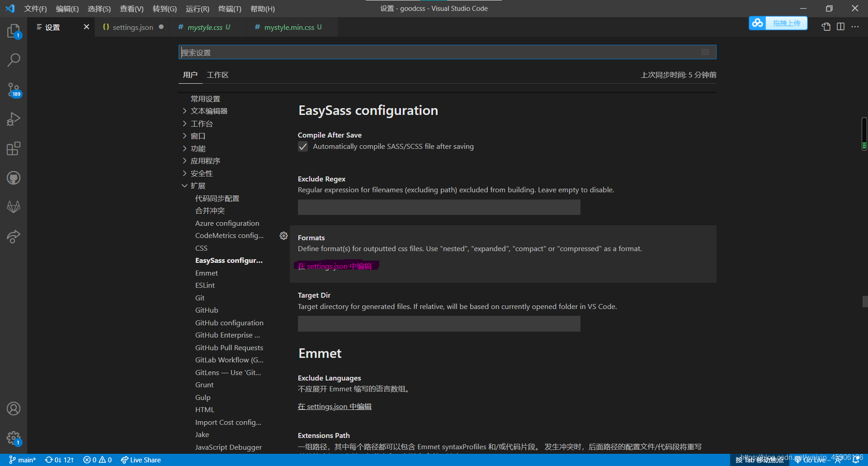Open the 查看(V) menu

(x=132, y=9)
